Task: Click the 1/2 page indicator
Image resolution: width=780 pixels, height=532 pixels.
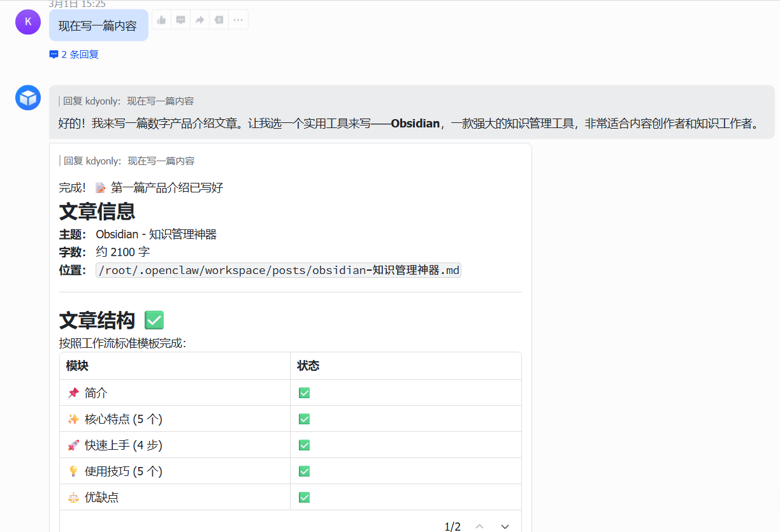Action: [x=452, y=526]
